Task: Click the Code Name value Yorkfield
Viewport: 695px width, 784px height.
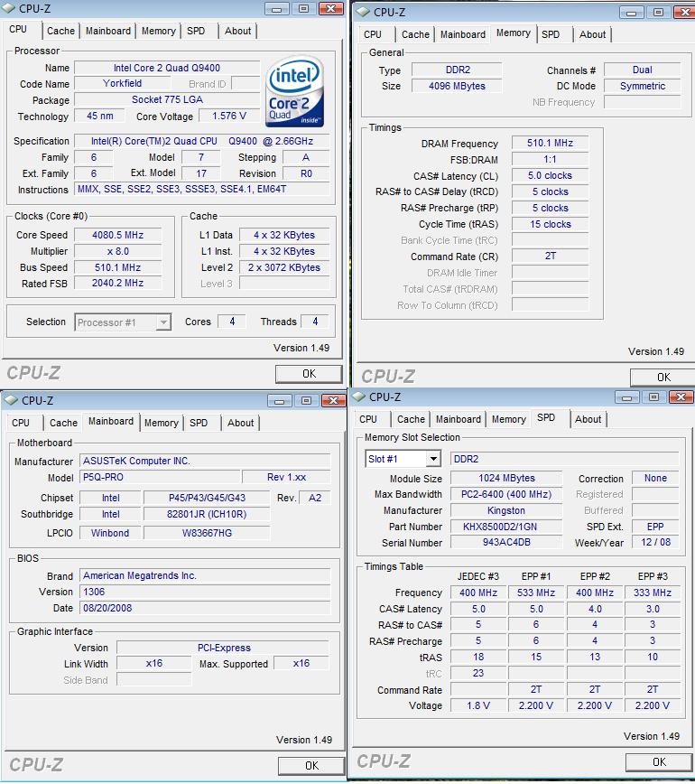Action: (123, 83)
